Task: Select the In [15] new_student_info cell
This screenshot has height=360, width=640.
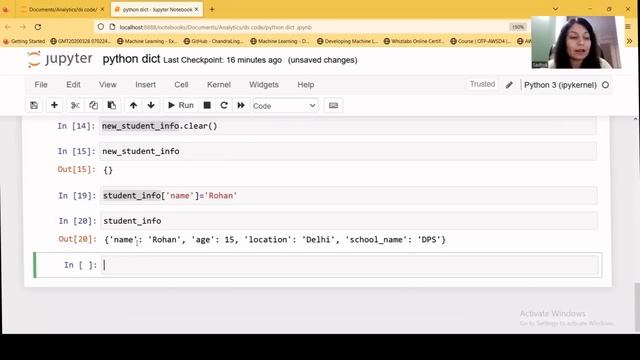Action: tap(348, 151)
